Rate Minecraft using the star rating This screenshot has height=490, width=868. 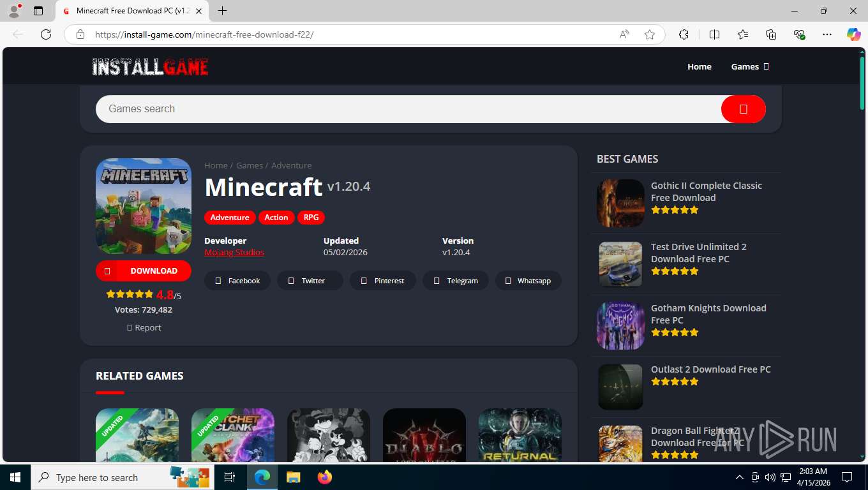click(x=130, y=294)
